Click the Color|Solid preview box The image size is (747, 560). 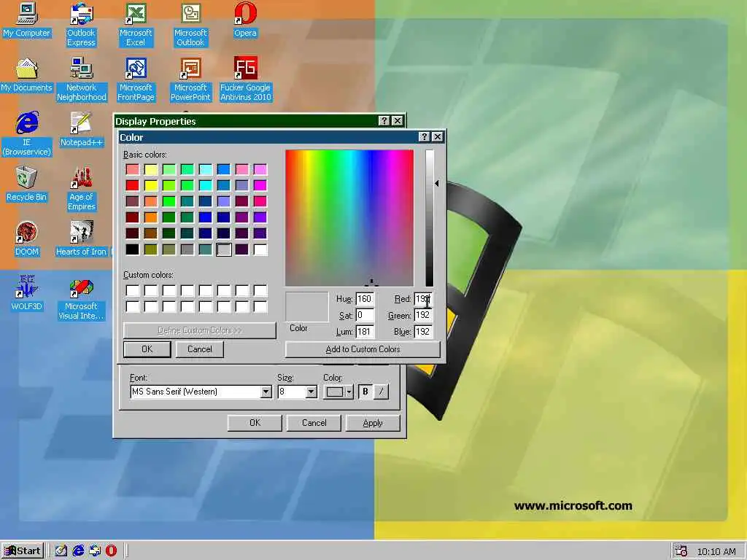click(307, 307)
